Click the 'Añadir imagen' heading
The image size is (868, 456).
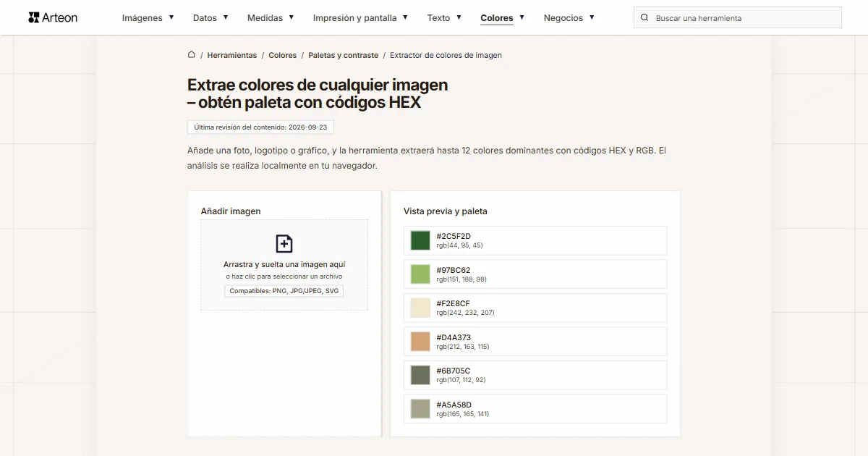[x=231, y=211]
